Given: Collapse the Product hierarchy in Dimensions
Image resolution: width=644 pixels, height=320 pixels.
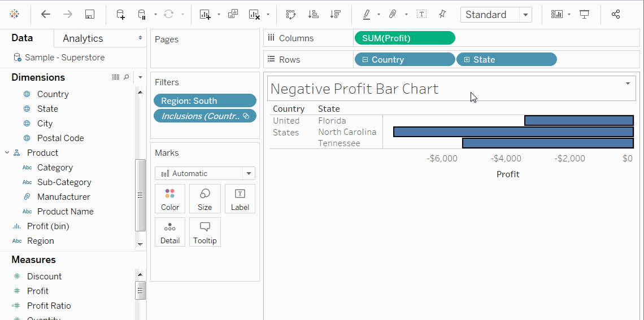Looking at the screenshot, I should 7,152.
